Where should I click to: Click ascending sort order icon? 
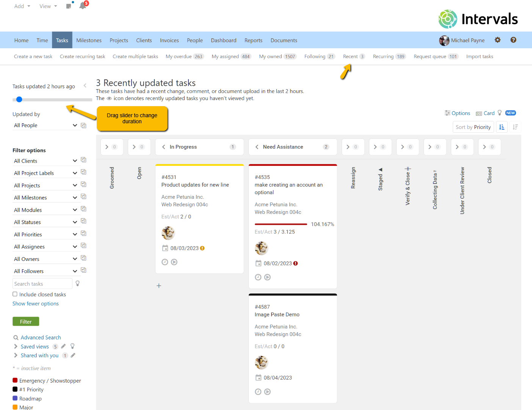pyautogui.click(x=502, y=127)
